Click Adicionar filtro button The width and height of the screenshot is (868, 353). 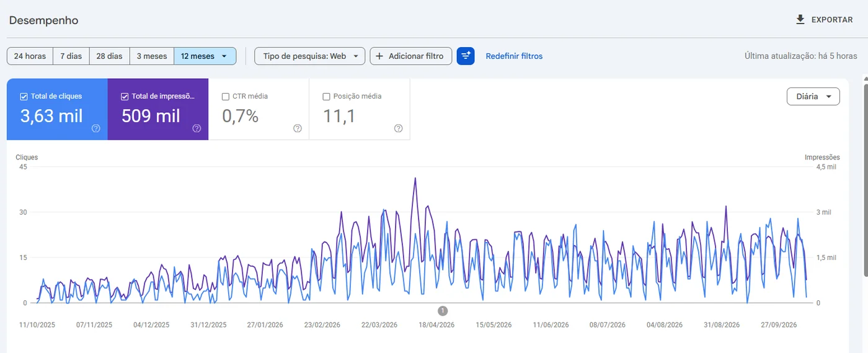[410, 56]
